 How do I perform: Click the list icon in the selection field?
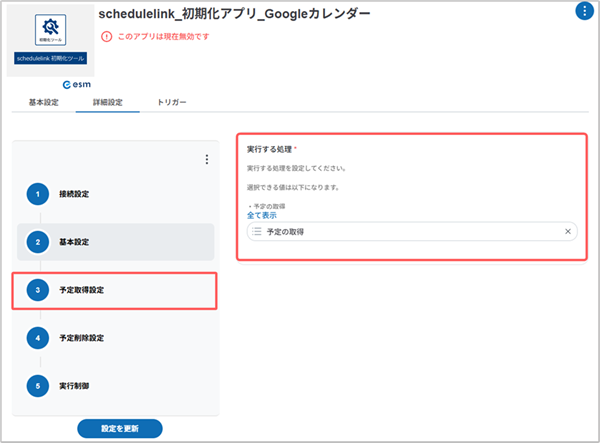click(257, 232)
